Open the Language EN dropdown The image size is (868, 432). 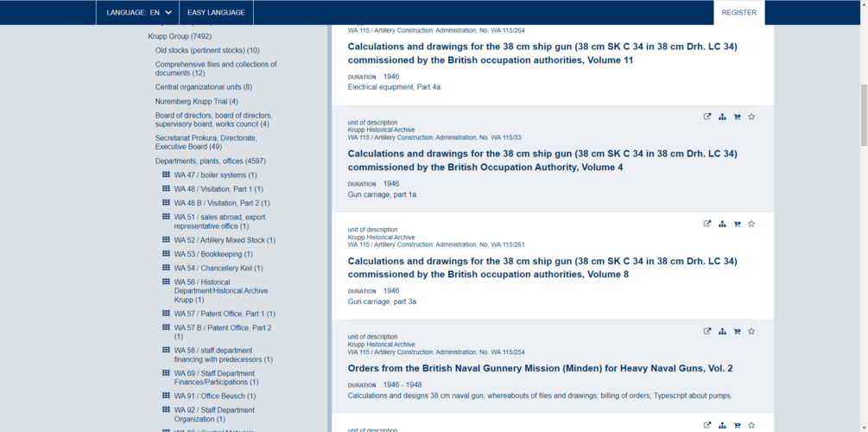(x=138, y=12)
